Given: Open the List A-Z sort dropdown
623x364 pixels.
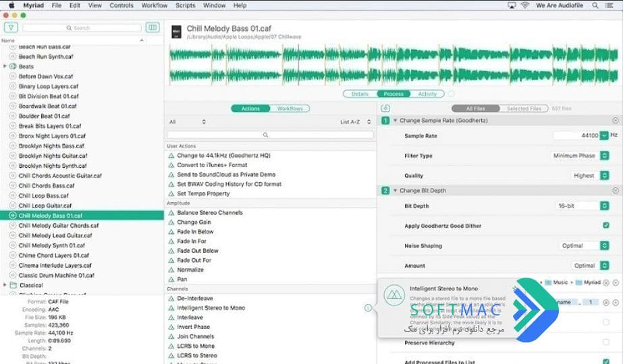Looking at the screenshot, I should point(356,122).
